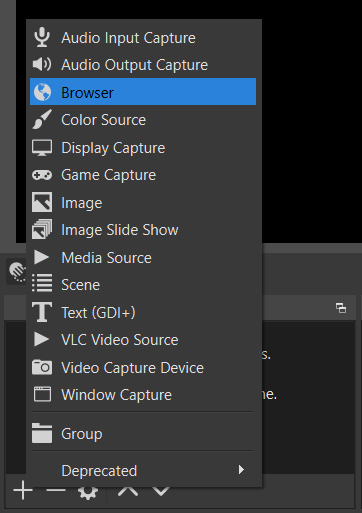Click the play icon for Media Source
This screenshot has width=362, height=513.
point(41,257)
